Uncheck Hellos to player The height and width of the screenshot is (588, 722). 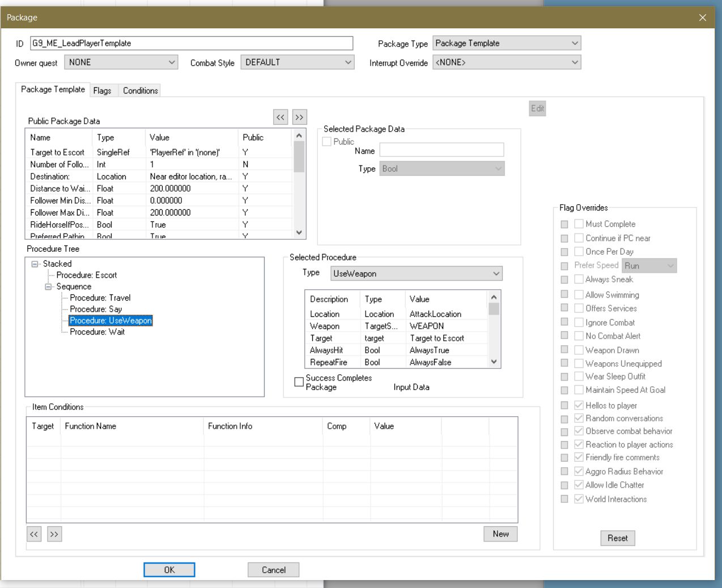[x=579, y=405]
